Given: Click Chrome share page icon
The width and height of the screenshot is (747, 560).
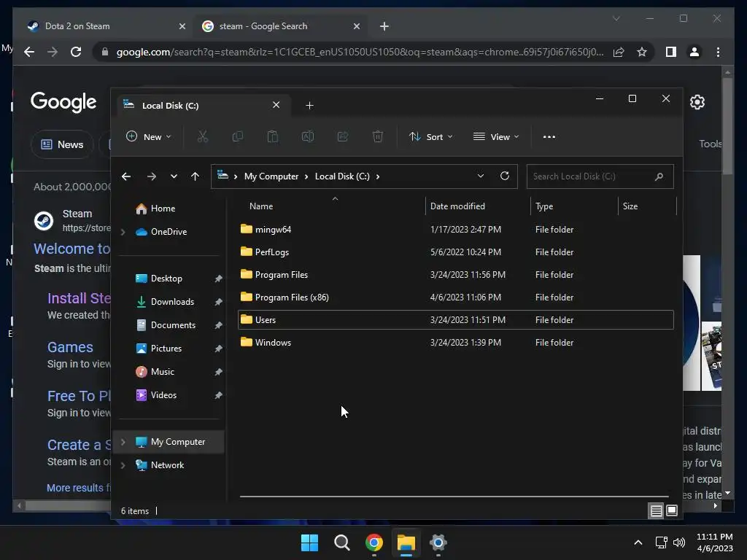Looking at the screenshot, I should 619,52.
